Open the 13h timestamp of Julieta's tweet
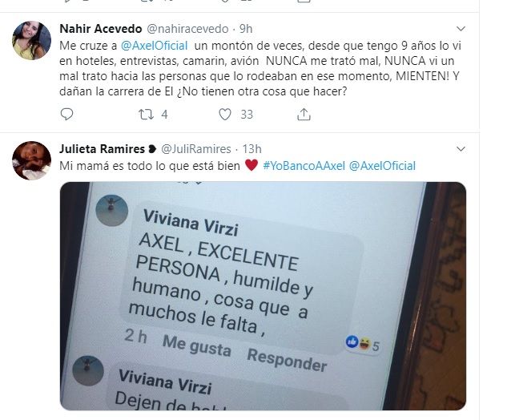 pos(251,149)
